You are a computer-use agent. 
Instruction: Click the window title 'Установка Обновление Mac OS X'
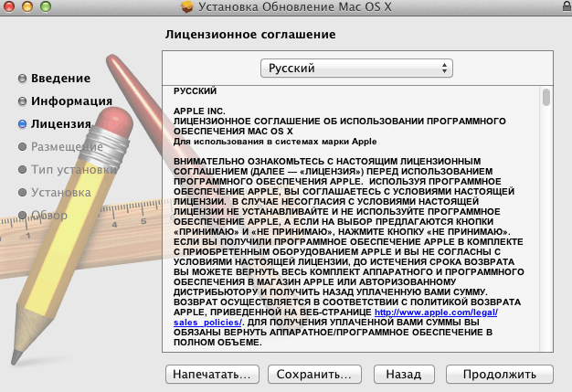click(x=295, y=6)
